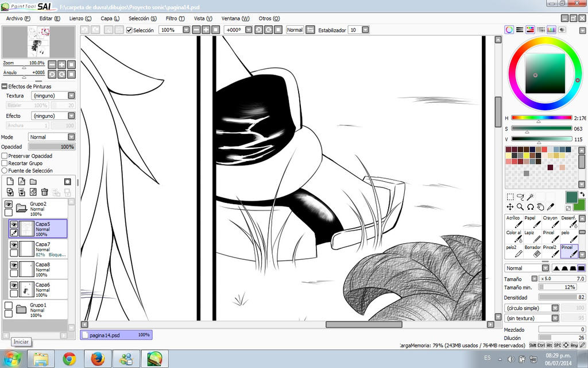Choose the Lapiz pencil tool
Screen dimensions: 588x368
click(x=532, y=236)
